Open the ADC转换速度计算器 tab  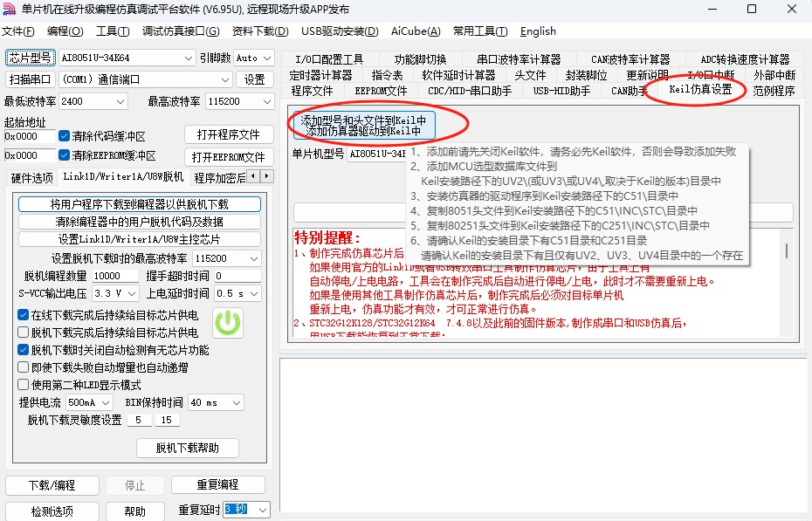[745, 59]
